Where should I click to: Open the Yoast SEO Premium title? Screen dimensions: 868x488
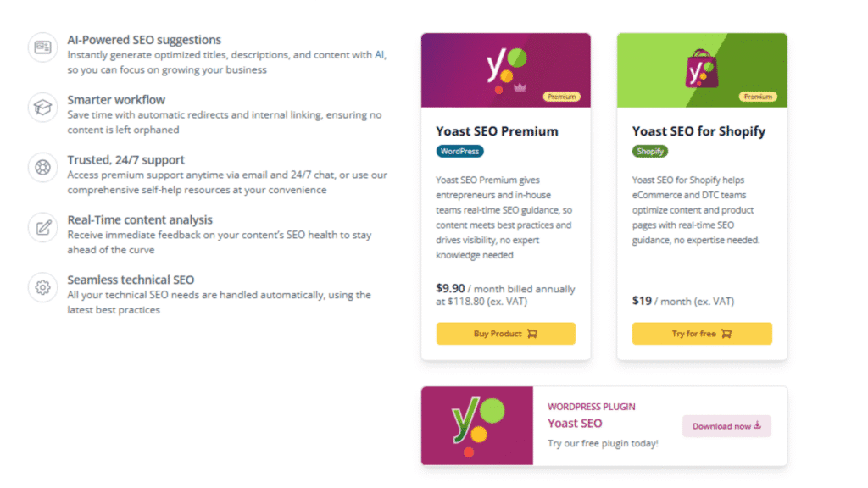click(x=497, y=131)
